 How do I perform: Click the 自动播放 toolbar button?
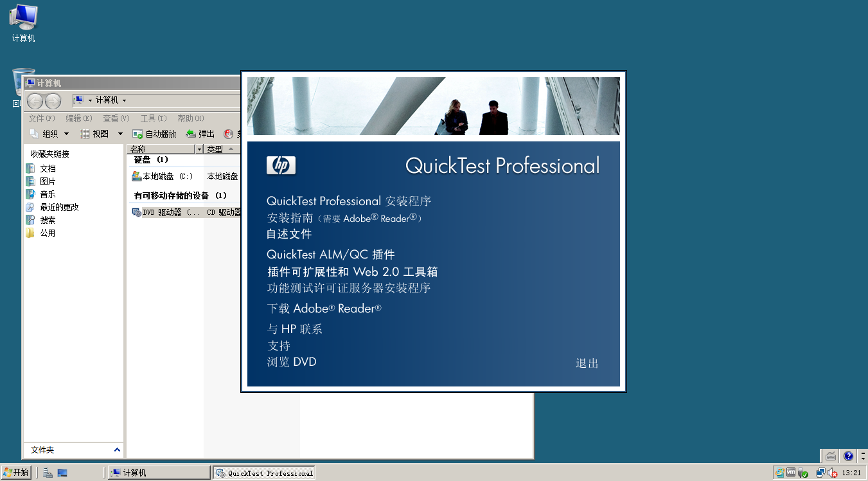[x=154, y=134]
